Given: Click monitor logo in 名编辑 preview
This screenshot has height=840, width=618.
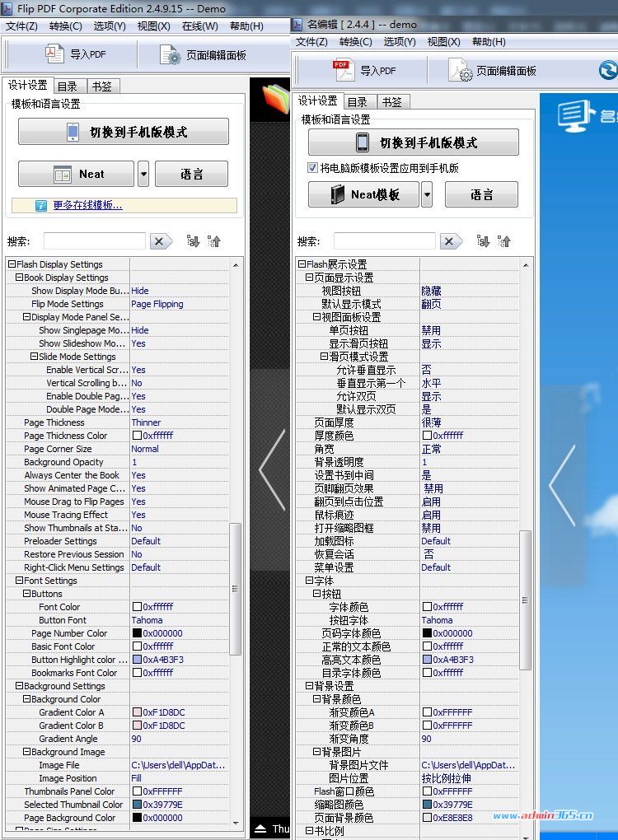Looking at the screenshot, I should point(576,115).
